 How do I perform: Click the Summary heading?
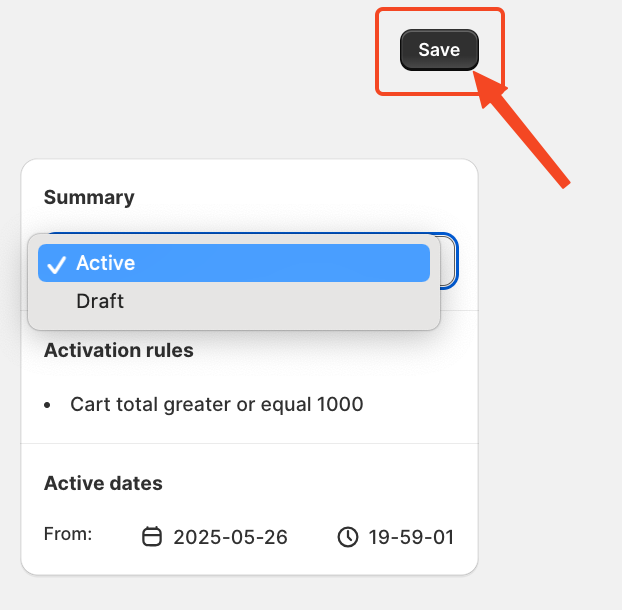[89, 198]
